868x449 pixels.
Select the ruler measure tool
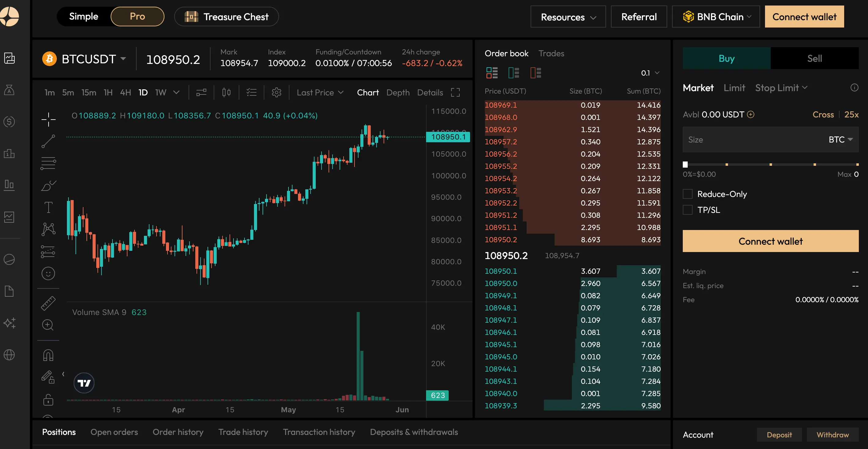click(x=48, y=303)
